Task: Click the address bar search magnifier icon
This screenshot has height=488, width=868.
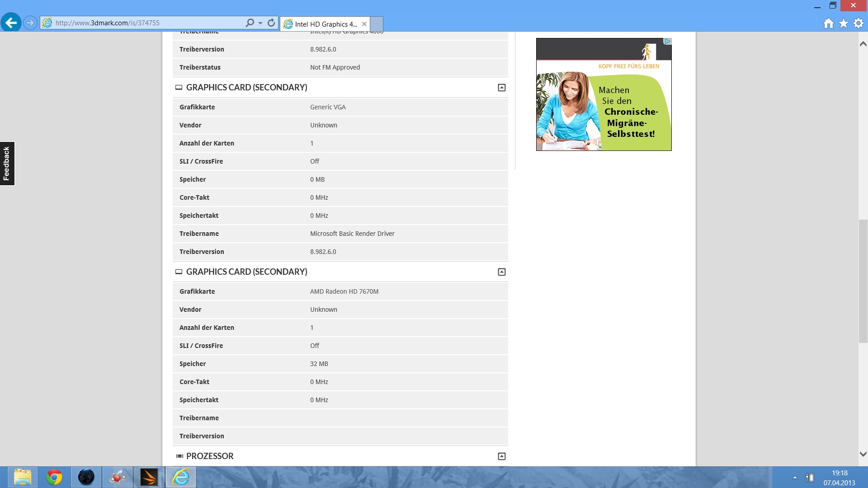Action: (250, 23)
